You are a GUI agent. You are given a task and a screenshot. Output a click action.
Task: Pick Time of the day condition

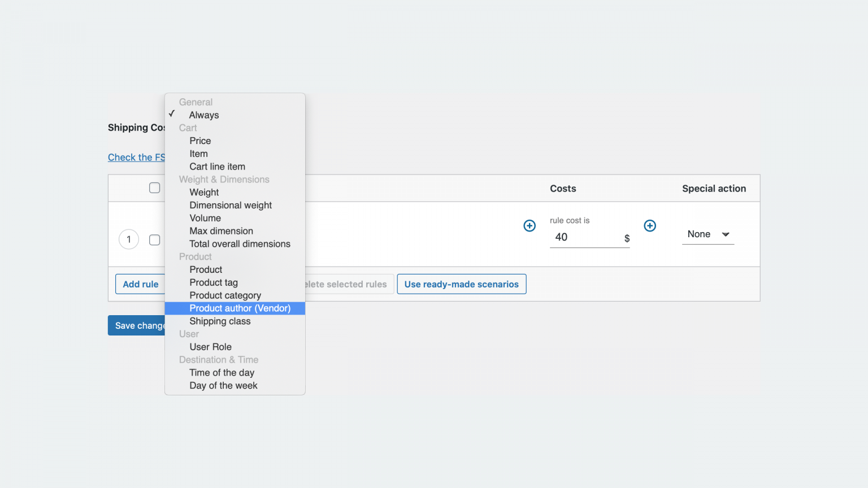(x=222, y=372)
